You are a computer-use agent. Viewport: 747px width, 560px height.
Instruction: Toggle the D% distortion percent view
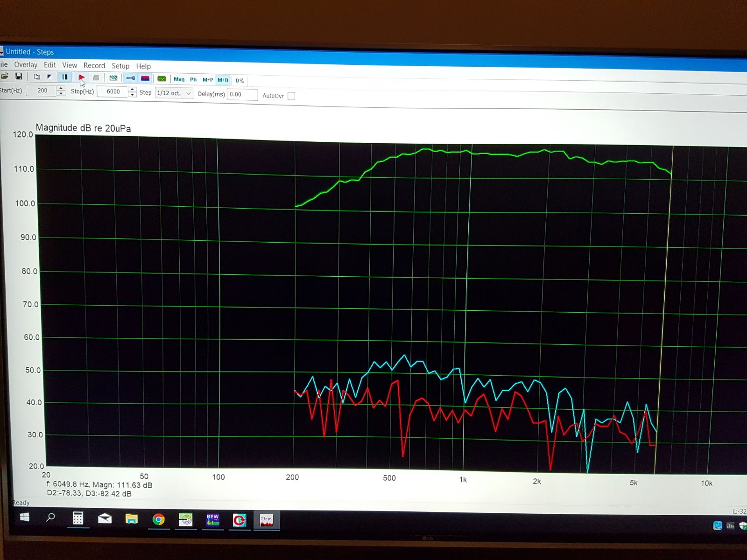point(240,81)
